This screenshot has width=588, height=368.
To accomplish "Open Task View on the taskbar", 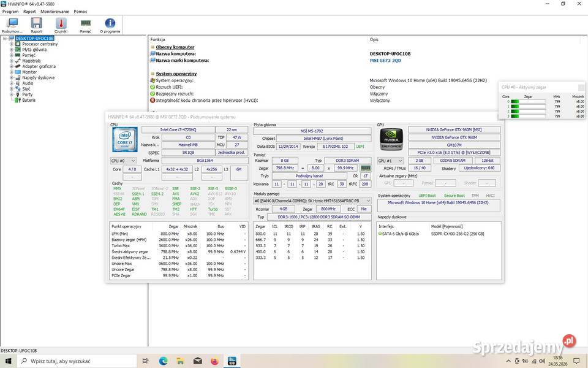I will (146, 361).
